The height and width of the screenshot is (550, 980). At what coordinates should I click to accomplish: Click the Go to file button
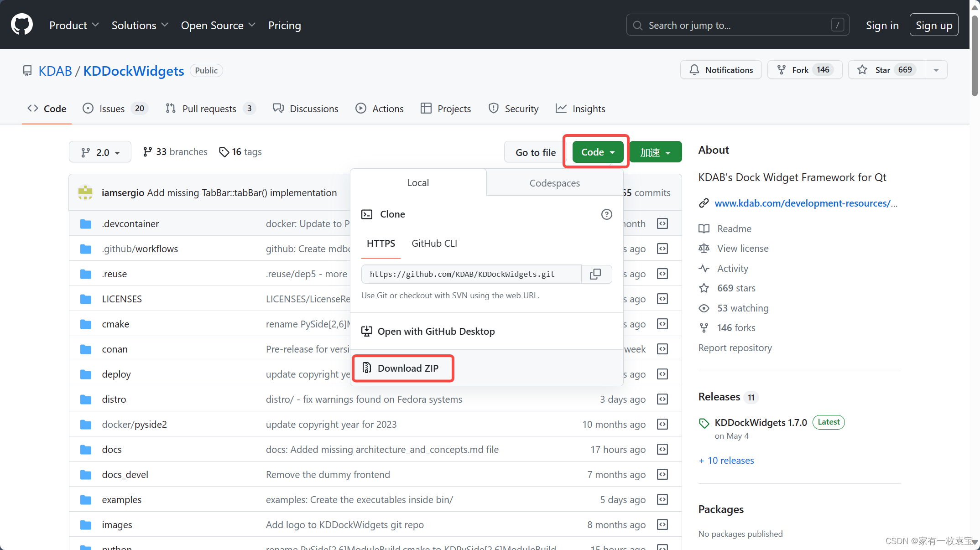pos(536,152)
